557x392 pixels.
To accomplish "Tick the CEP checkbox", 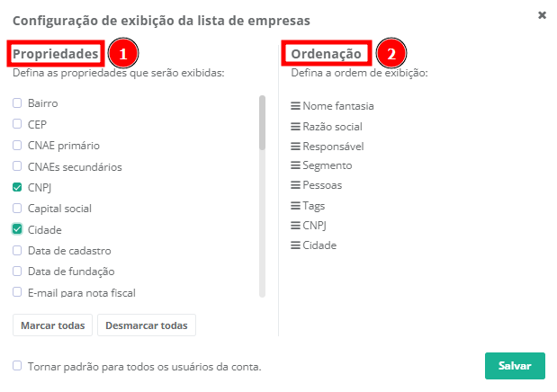I will pyautogui.click(x=17, y=124).
